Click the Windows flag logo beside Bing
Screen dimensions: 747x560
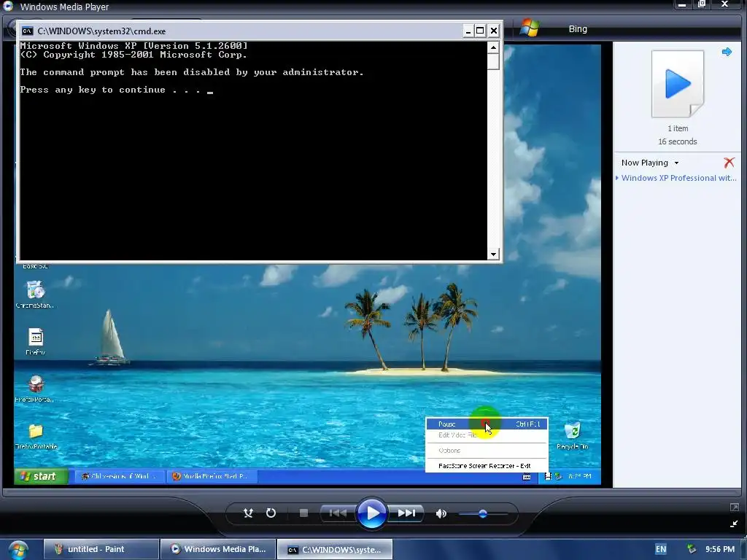(x=530, y=28)
